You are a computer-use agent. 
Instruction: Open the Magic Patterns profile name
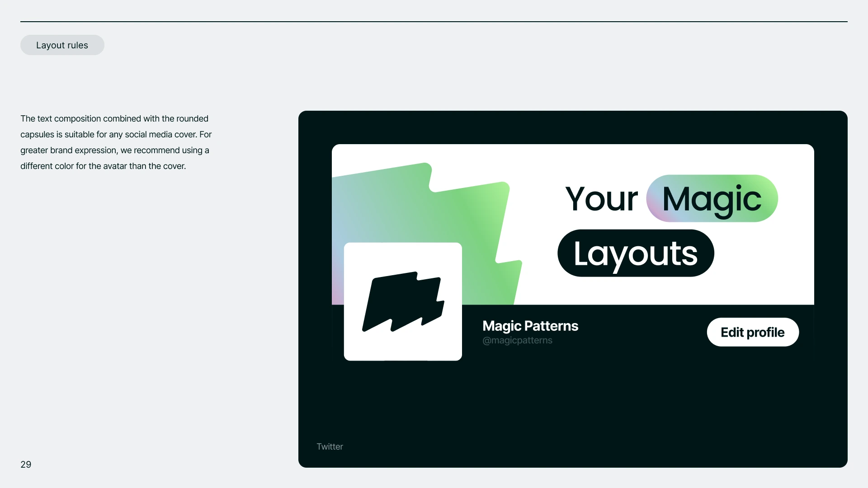point(530,326)
